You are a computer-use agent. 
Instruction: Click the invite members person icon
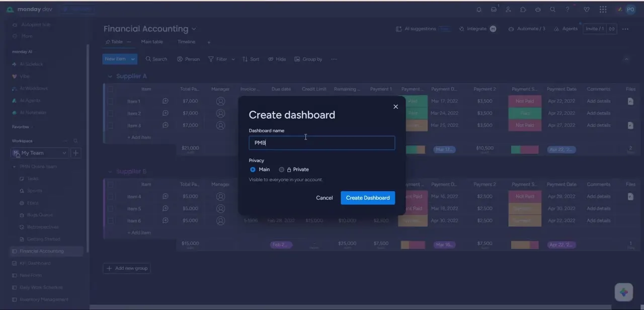pos(509,10)
